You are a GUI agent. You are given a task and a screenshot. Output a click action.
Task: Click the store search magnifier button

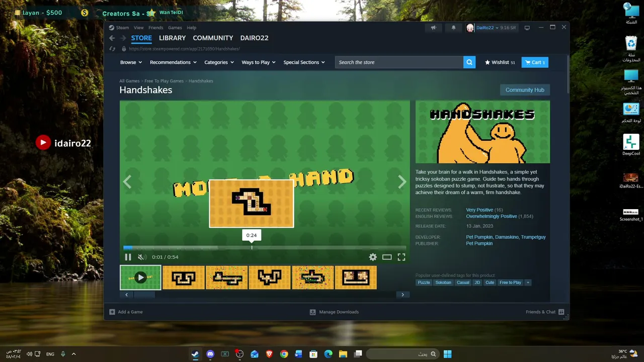click(x=469, y=62)
